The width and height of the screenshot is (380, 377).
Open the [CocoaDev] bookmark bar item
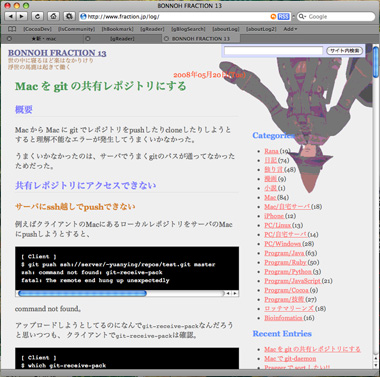point(37,29)
